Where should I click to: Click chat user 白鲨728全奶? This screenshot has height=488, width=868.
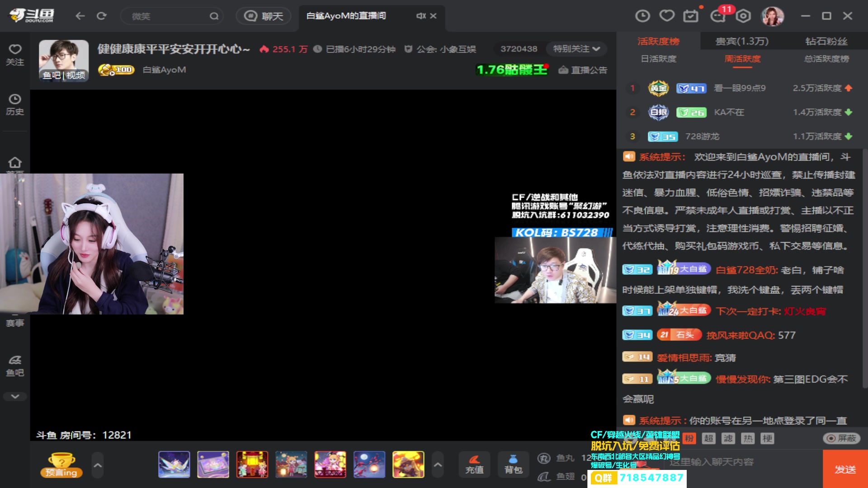(x=746, y=270)
